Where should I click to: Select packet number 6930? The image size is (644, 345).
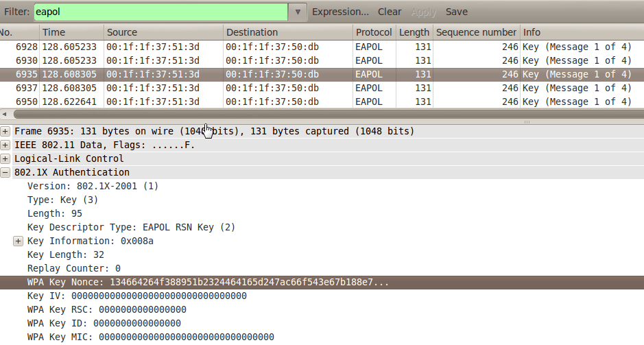pos(322,61)
